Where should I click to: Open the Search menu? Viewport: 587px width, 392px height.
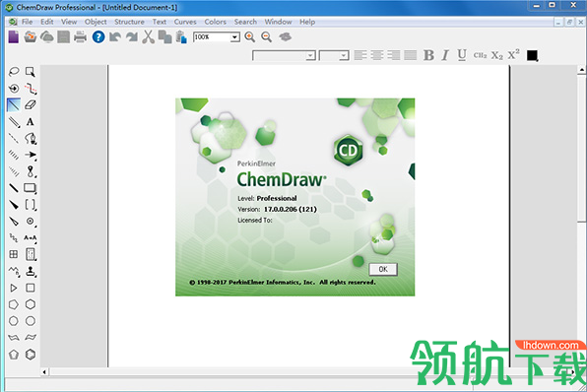[x=245, y=22]
